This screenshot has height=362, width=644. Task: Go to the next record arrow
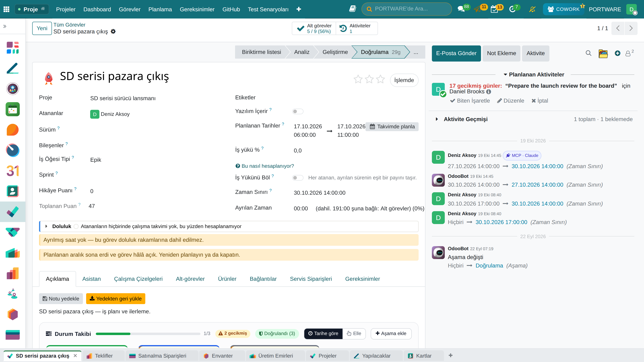[631, 28]
